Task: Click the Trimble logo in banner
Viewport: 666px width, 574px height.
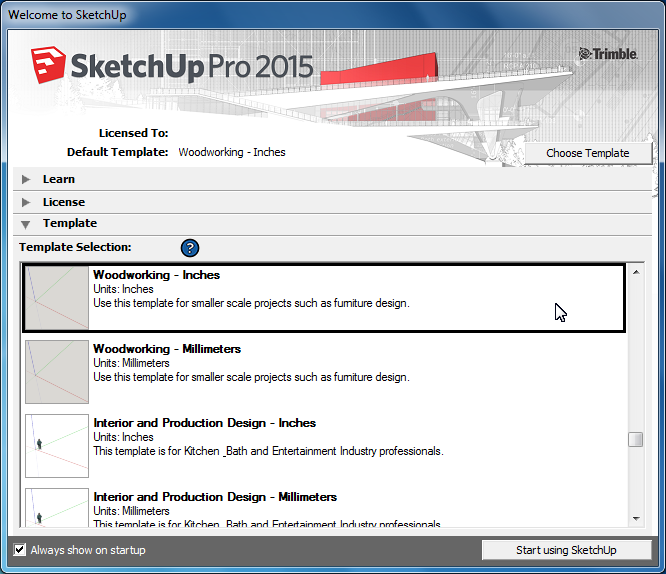Action: [608, 54]
